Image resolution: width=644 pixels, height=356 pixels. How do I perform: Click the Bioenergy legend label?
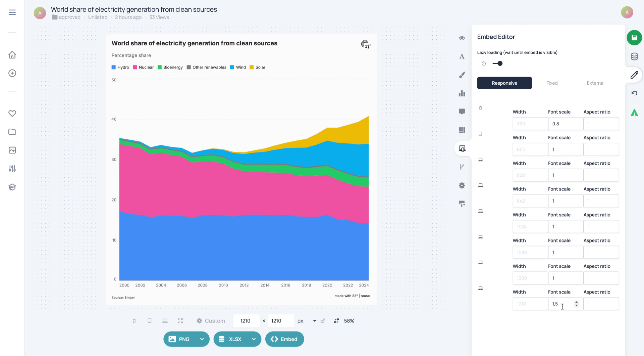click(173, 67)
